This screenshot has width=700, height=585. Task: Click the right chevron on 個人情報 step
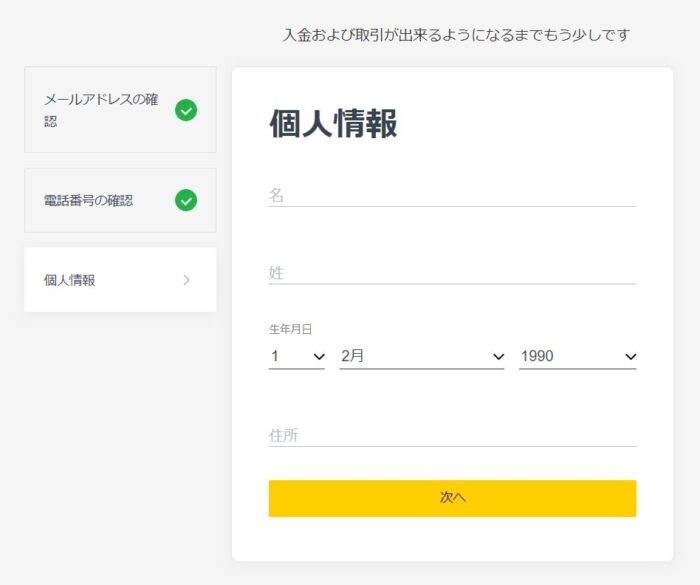(x=187, y=280)
